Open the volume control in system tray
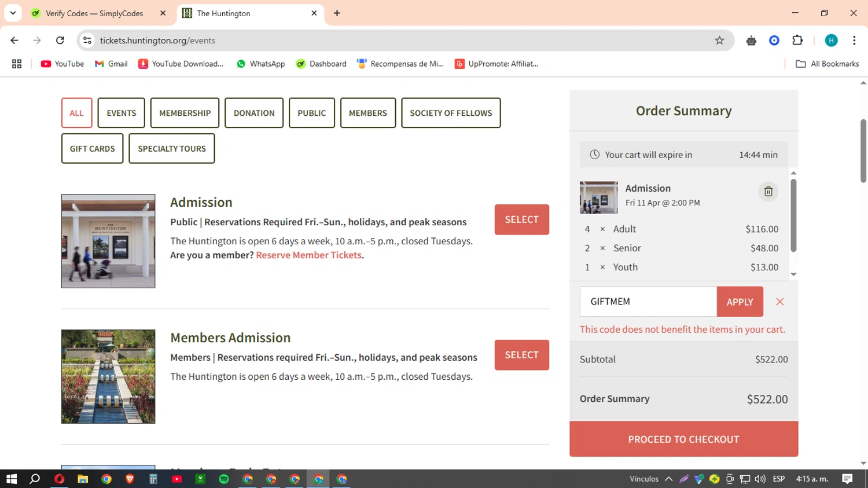The width and height of the screenshot is (868, 488). click(760, 479)
